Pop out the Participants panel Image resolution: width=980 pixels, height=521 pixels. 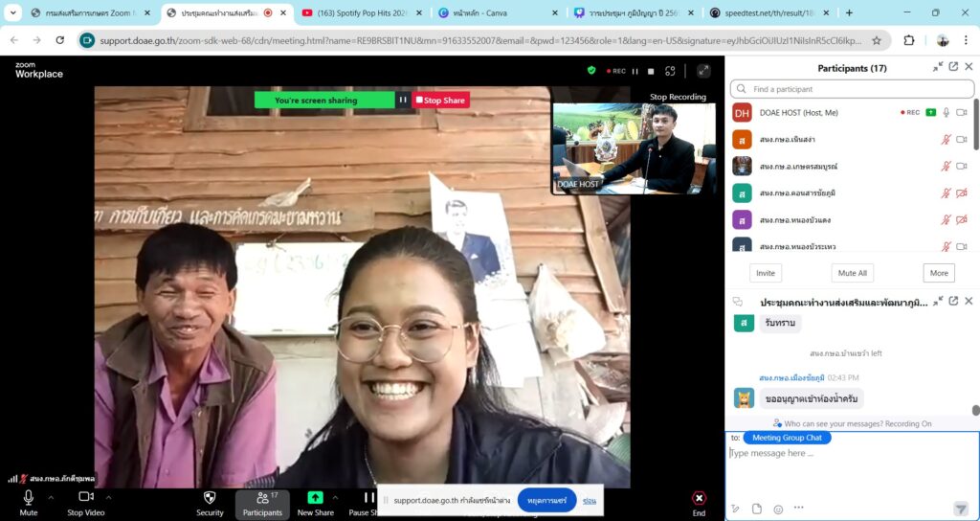click(x=953, y=67)
